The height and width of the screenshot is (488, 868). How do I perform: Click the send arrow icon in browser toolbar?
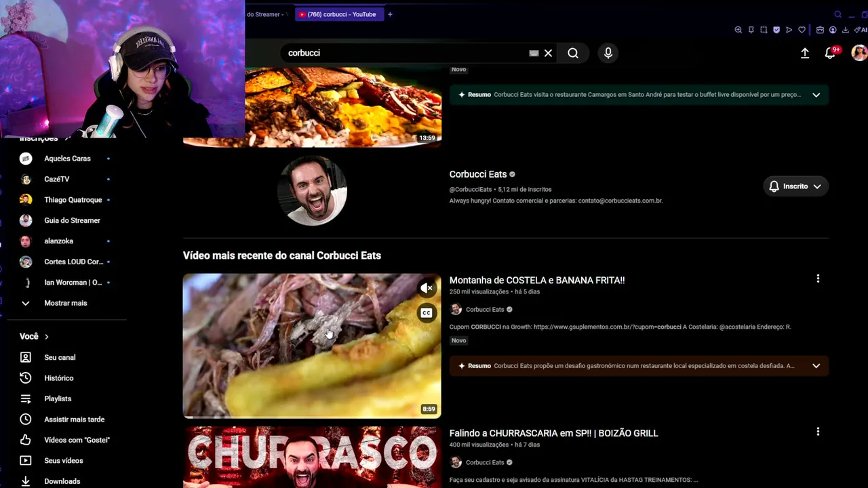click(x=789, y=30)
